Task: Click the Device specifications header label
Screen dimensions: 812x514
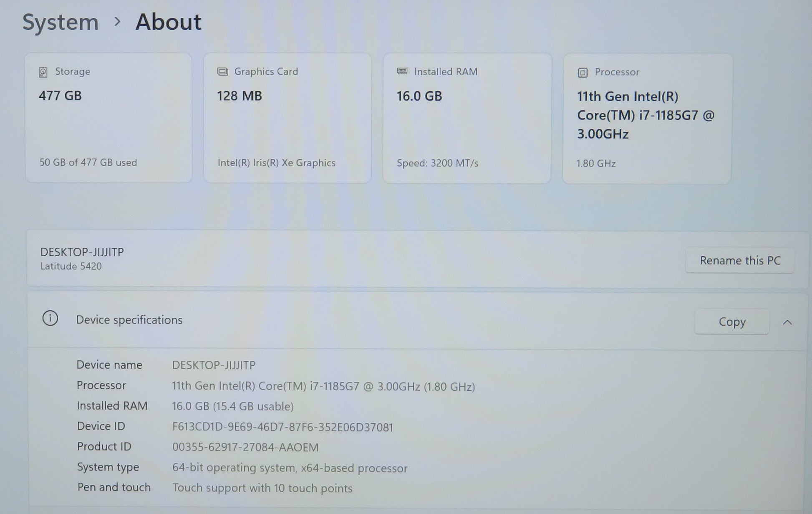Action: point(129,320)
